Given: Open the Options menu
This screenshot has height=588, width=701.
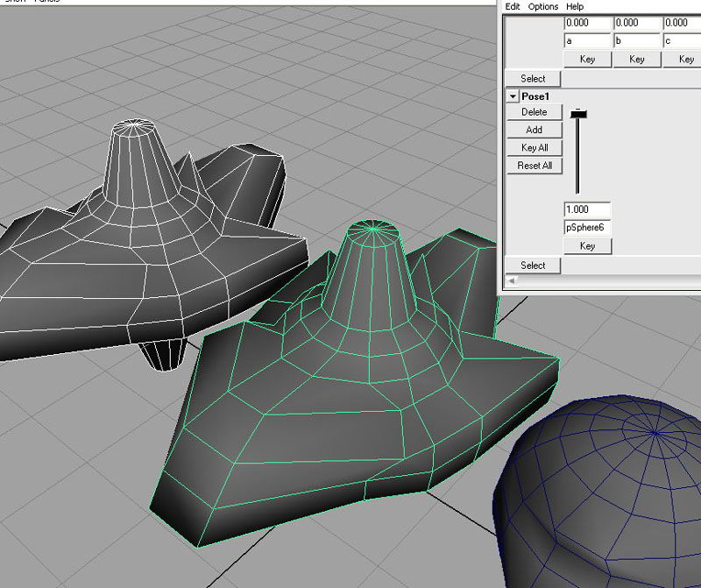Looking at the screenshot, I should (542, 6).
